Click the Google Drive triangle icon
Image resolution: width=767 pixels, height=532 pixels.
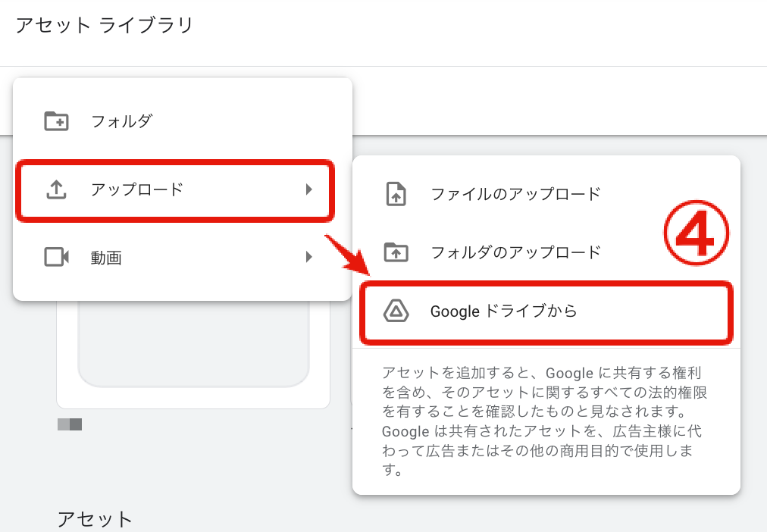coord(396,311)
